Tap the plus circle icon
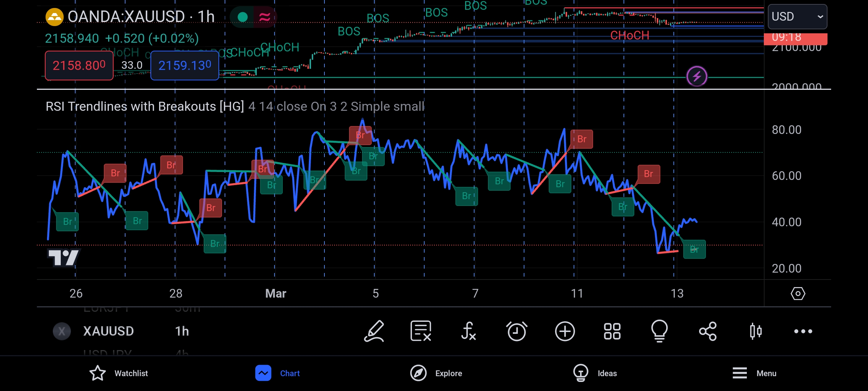868x391 pixels. pos(565,331)
